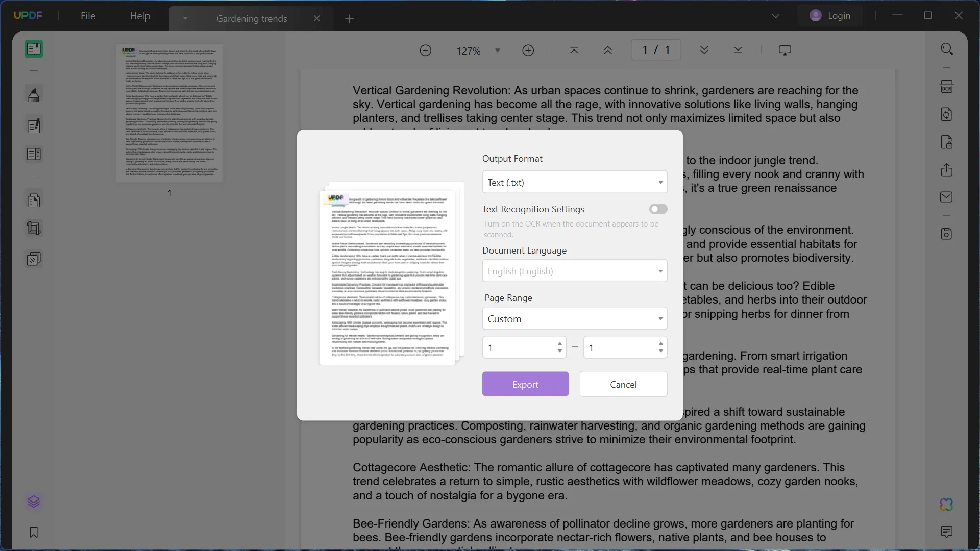Click the Help menu item
This screenshot has height=551, width=980.
pyautogui.click(x=140, y=15)
